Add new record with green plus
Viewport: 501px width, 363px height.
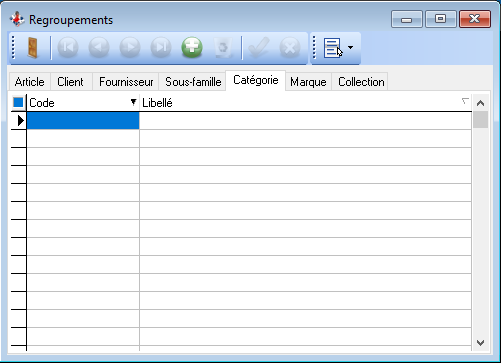coord(192,48)
